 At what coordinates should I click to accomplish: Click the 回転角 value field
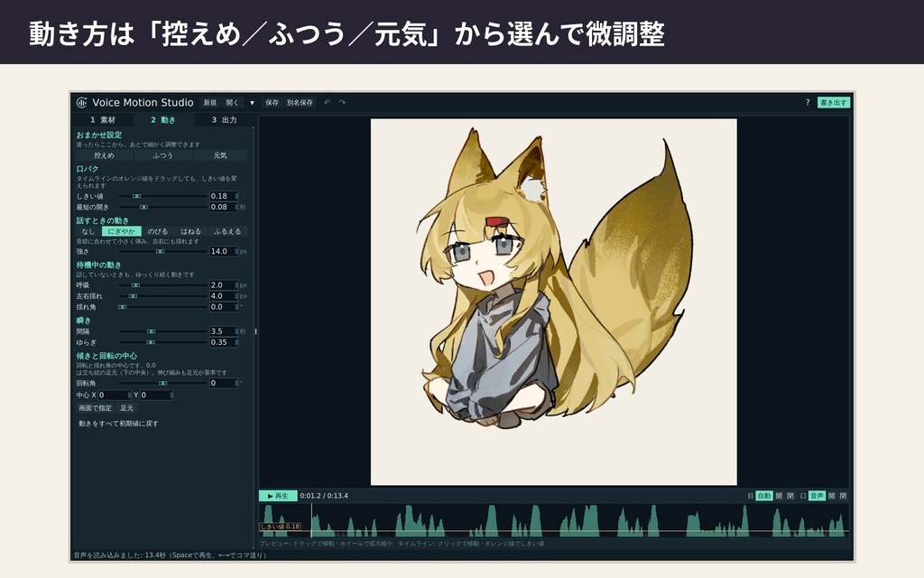pyautogui.click(x=224, y=383)
